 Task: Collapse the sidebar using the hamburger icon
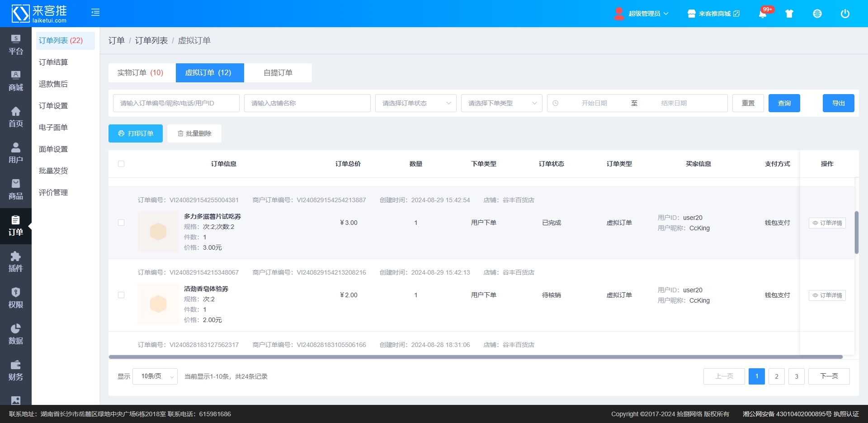pos(95,13)
